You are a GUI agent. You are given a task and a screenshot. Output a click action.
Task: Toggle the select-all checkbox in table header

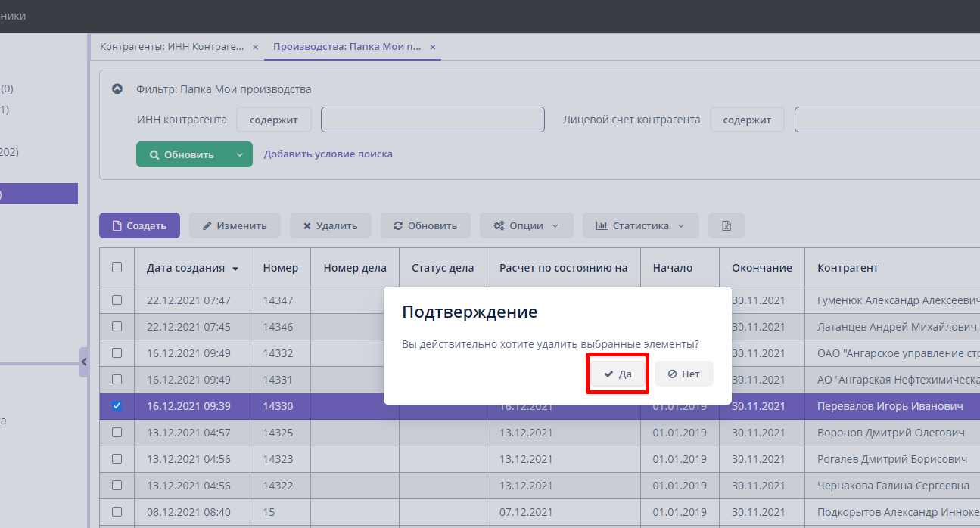pyautogui.click(x=117, y=267)
